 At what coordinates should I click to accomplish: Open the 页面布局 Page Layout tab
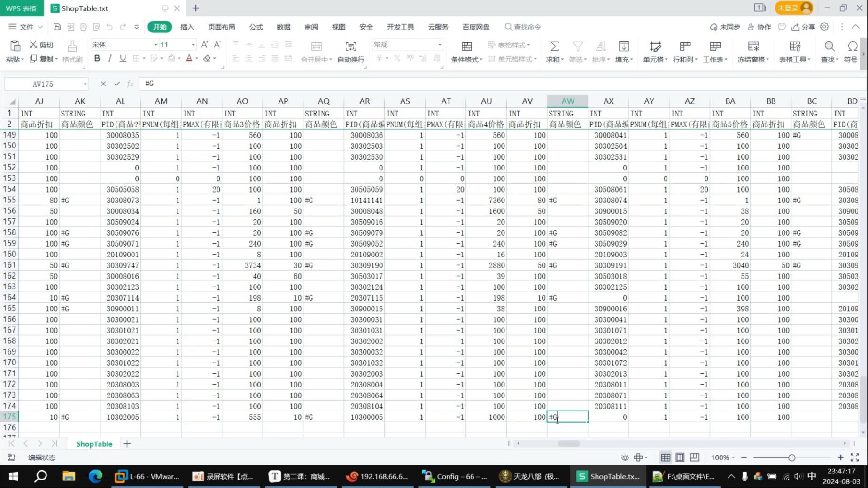click(222, 27)
